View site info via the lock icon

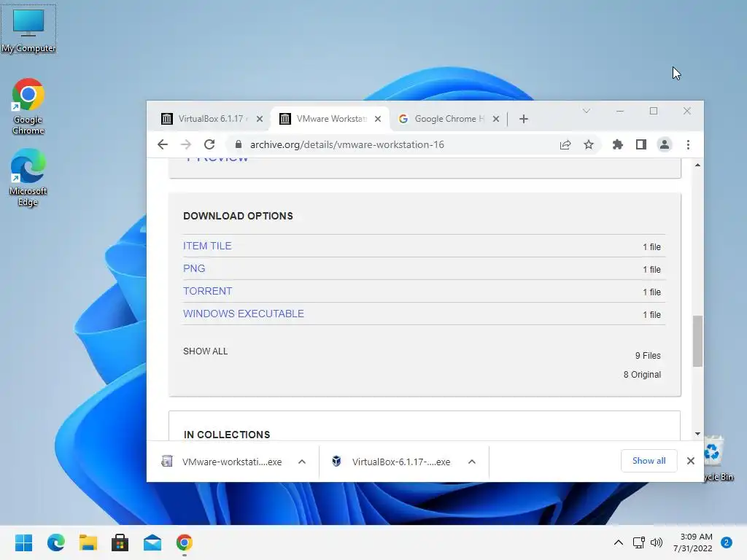pos(239,144)
